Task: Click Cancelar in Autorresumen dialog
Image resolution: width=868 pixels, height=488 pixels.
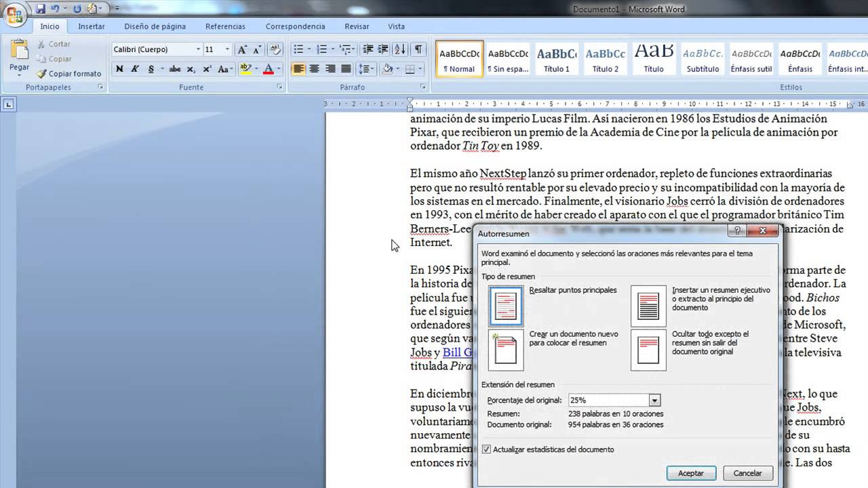Action: tap(748, 473)
